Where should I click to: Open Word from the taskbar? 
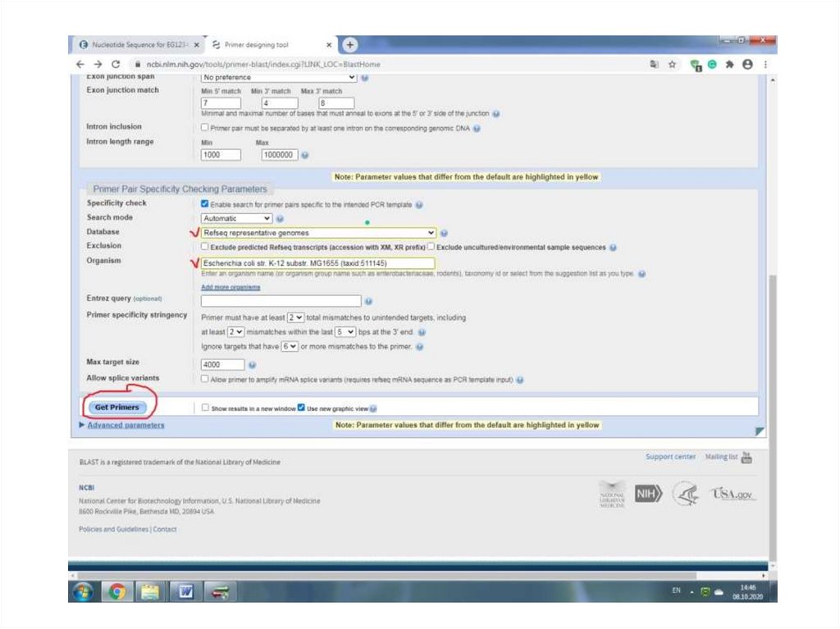click(185, 591)
